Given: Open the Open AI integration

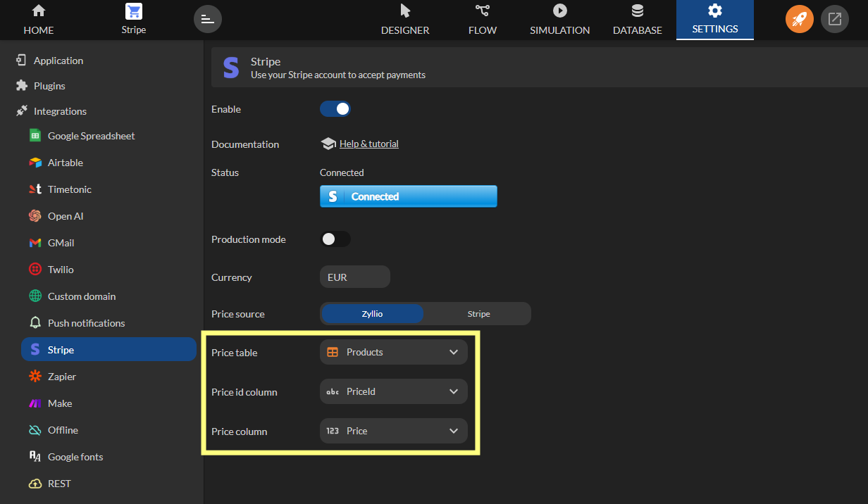Looking at the screenshot, I should click(x=65, y=216).
